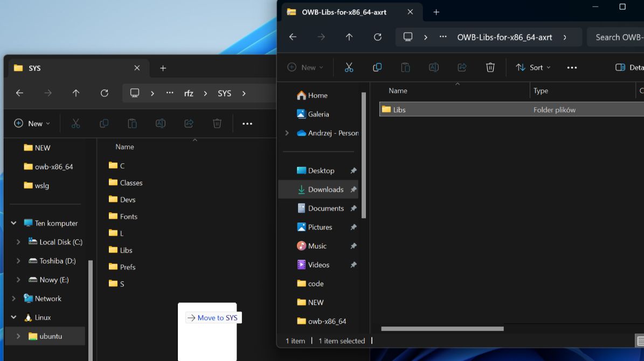Refresh the SYS window
The image size is (644, 361).
105,93
